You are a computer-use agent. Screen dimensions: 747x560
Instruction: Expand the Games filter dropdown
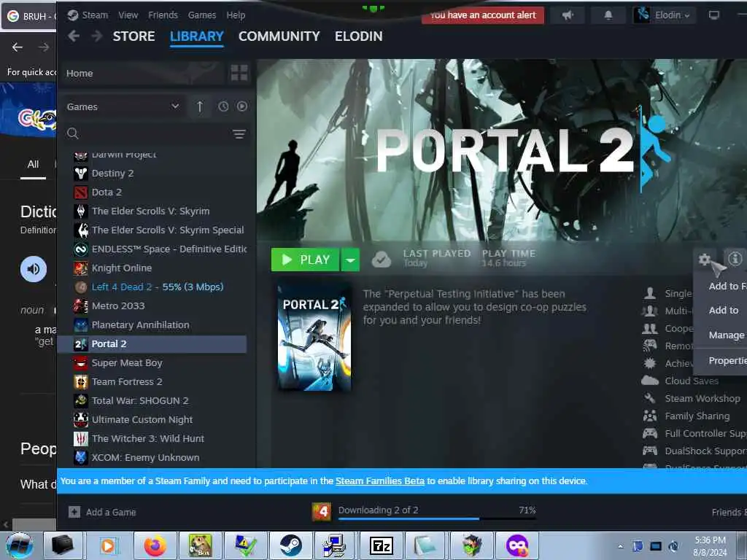point(123,106)
